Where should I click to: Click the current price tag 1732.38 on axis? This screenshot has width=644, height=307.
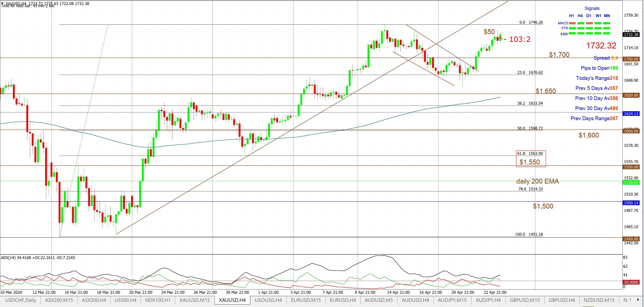pyautogui.click(x=631, y=35)
